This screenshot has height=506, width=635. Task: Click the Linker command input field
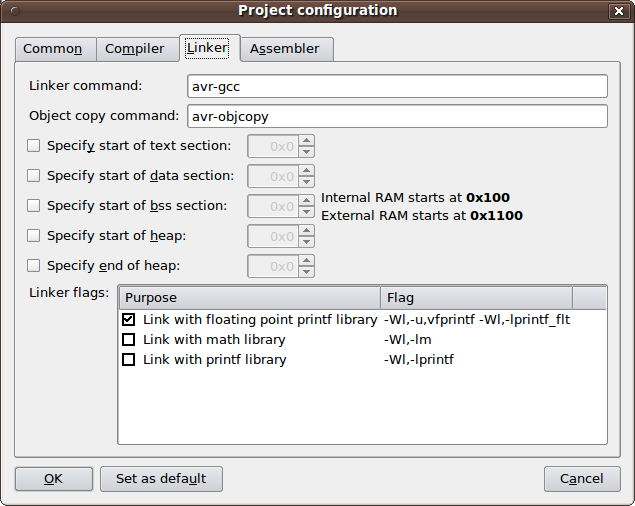click(x=398, y=86)
